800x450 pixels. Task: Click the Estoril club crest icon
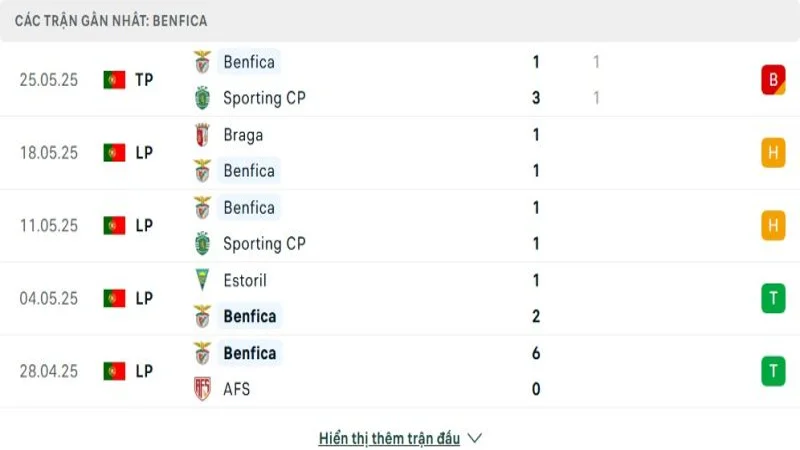click(x=202, y=281)
